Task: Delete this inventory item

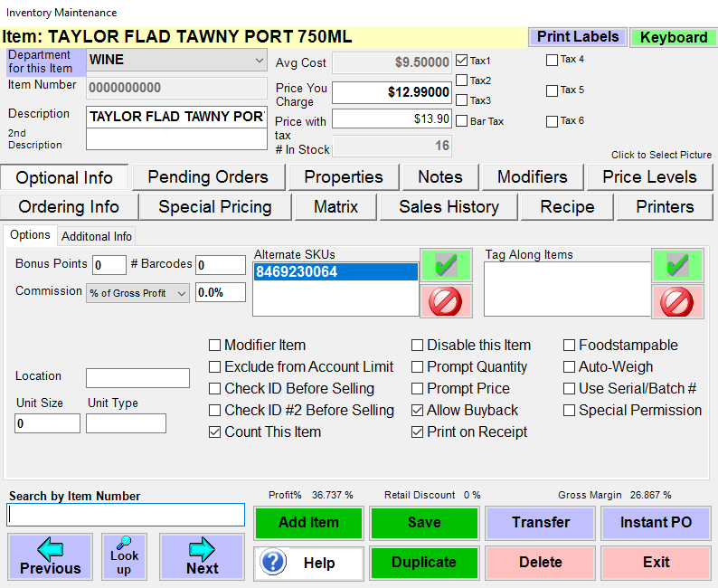Action: click(541, 563)
